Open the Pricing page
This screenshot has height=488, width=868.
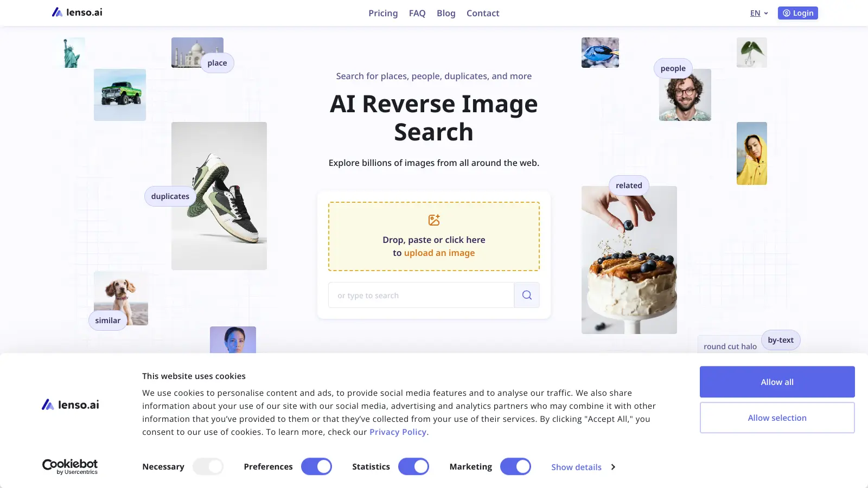click(383, 13)
